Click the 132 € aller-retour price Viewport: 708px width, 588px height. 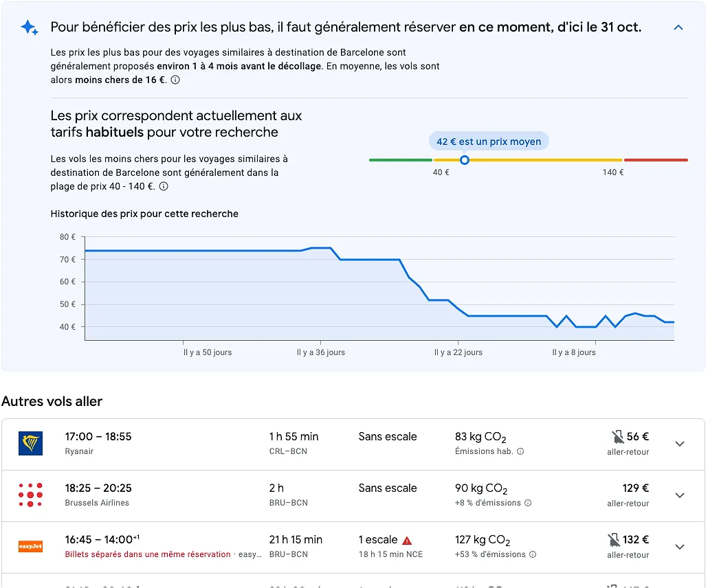pos(635,539)
